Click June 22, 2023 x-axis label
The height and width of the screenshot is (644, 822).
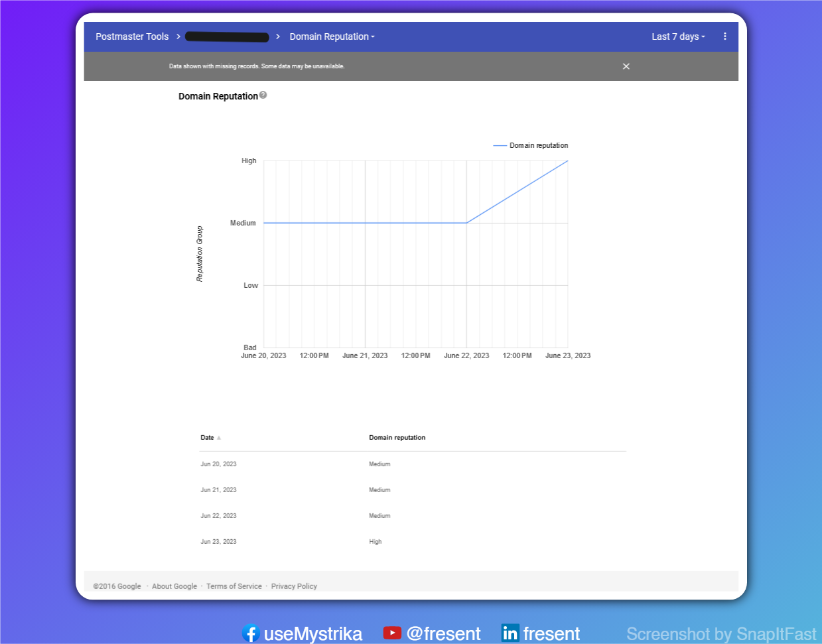(x=466, y=356)
